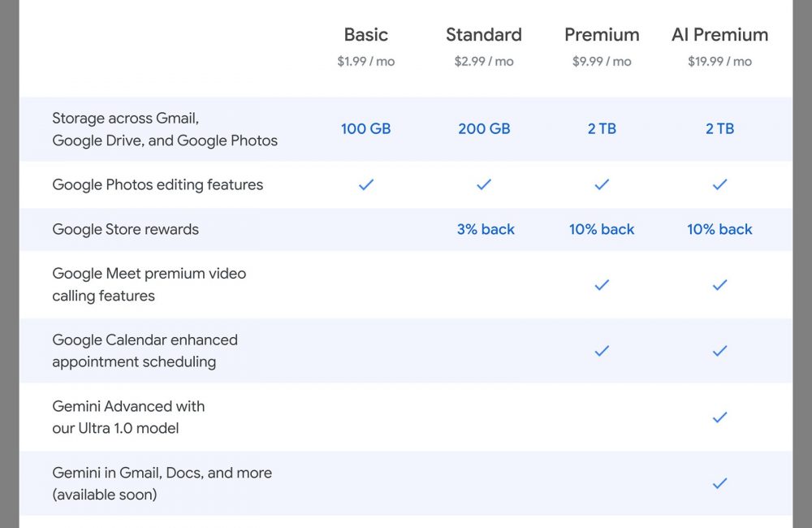The height and width of the screenshot is (528, 812).
Task: Click Premium plan's 10% back reward
Action: [602, 230]
